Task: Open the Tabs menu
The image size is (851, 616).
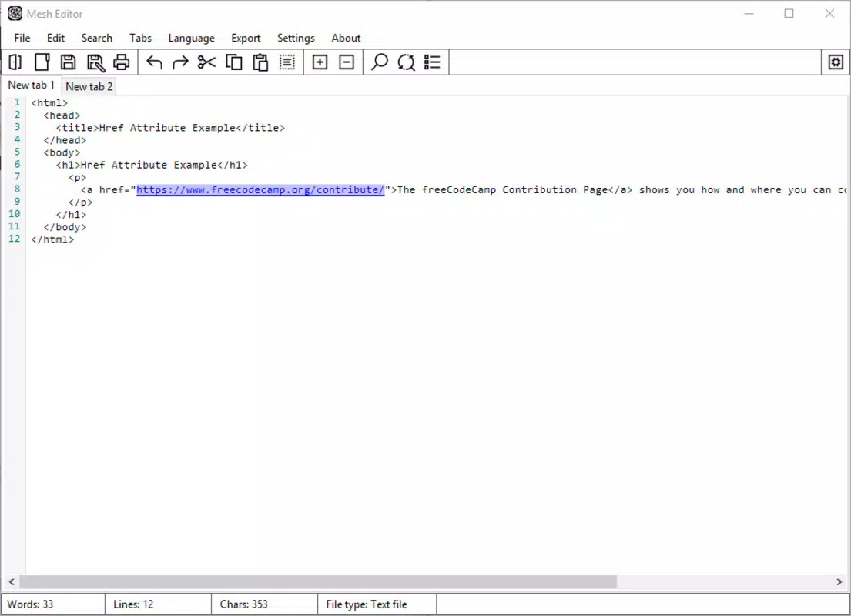Action: click(140, 38)
